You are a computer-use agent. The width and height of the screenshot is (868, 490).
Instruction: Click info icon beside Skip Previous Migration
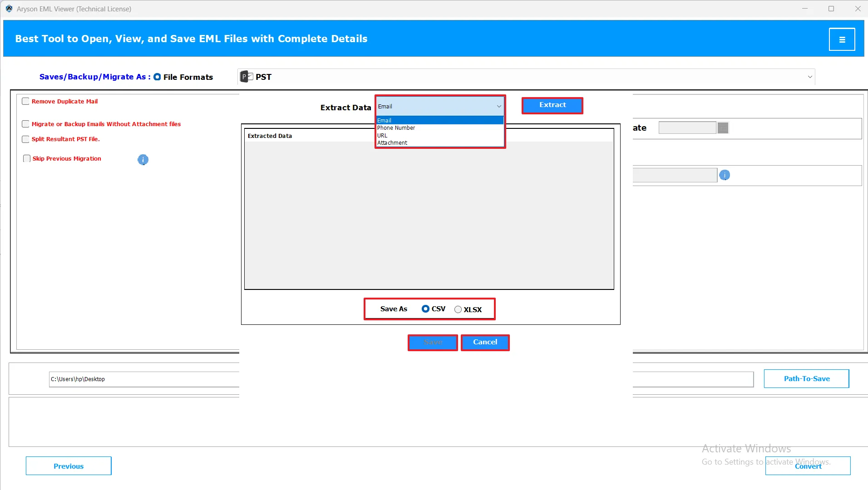(143, 160)
